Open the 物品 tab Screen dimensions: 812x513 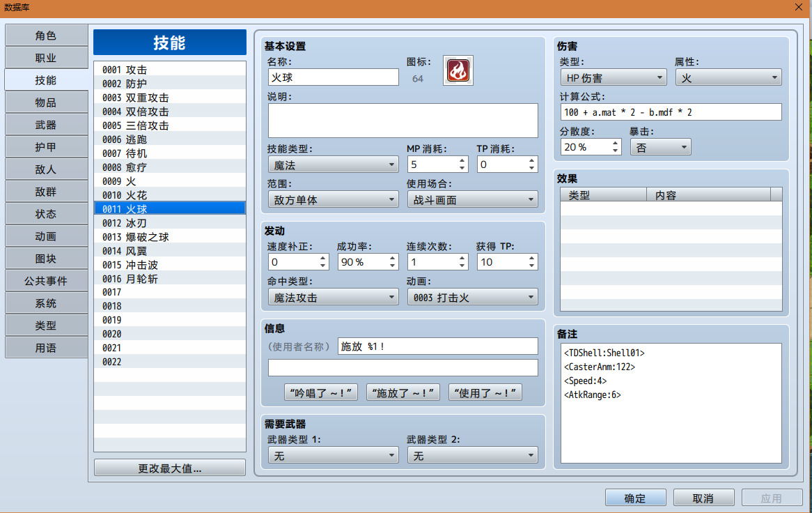click(46, 102)
